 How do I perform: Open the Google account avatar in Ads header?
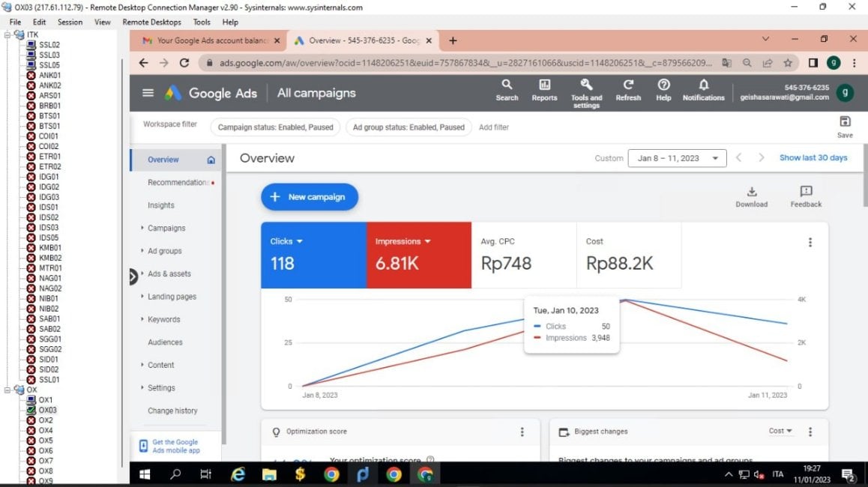[x=845, y=93]
